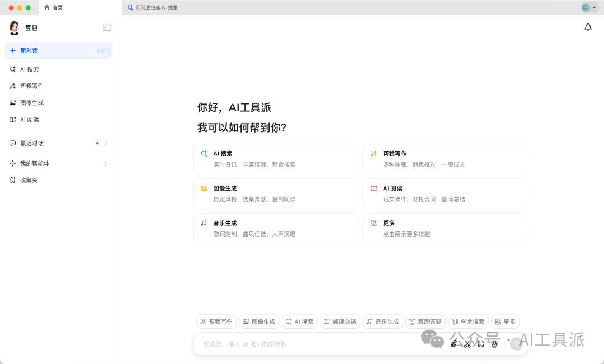
Task: Click the 我可以如何帮到你？ heading
Action: click(x=242, y=127)
